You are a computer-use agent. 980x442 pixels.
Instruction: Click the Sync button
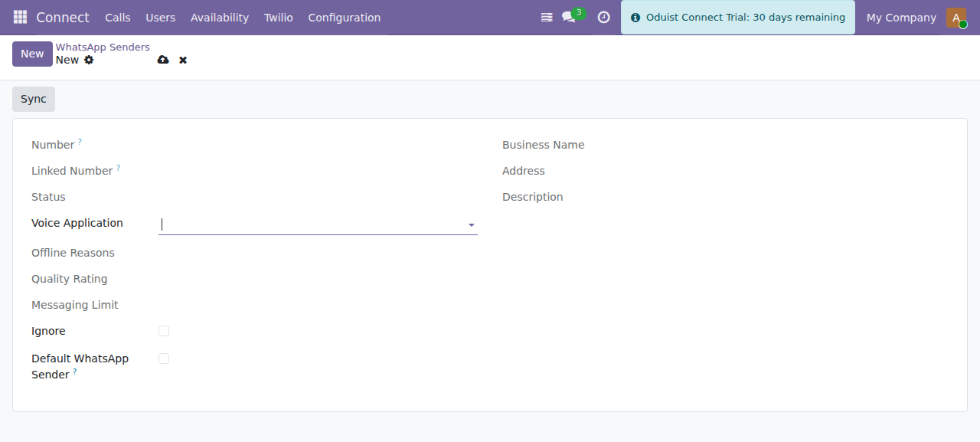34,99
